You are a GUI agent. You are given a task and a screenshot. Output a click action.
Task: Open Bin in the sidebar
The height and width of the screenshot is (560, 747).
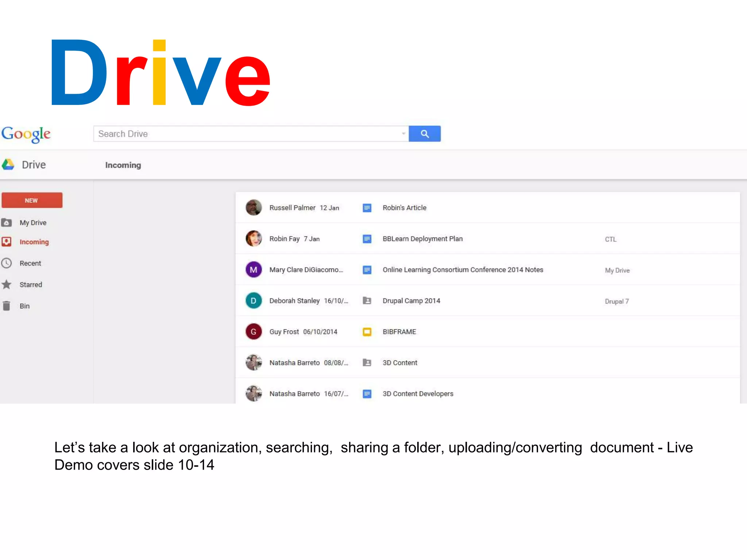pyautogui.click(x=24, y=306)
